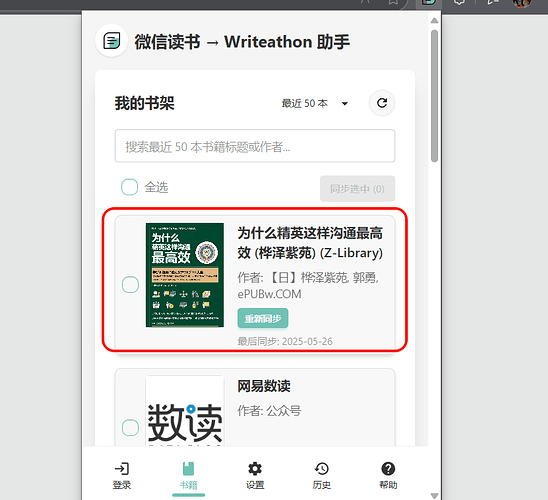Click the book search input field
548x500 pixels.
click(x=255, y=146)
